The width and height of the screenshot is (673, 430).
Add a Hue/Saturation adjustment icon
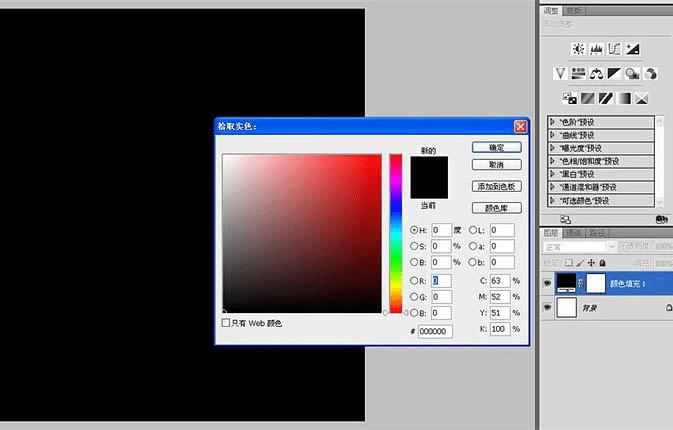coord(578,73)
